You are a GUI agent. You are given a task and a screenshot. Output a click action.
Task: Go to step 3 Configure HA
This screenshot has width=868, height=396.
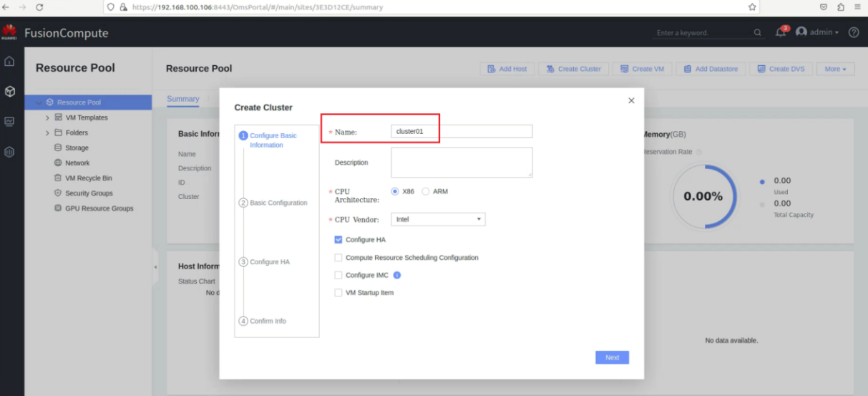(264, 262)
